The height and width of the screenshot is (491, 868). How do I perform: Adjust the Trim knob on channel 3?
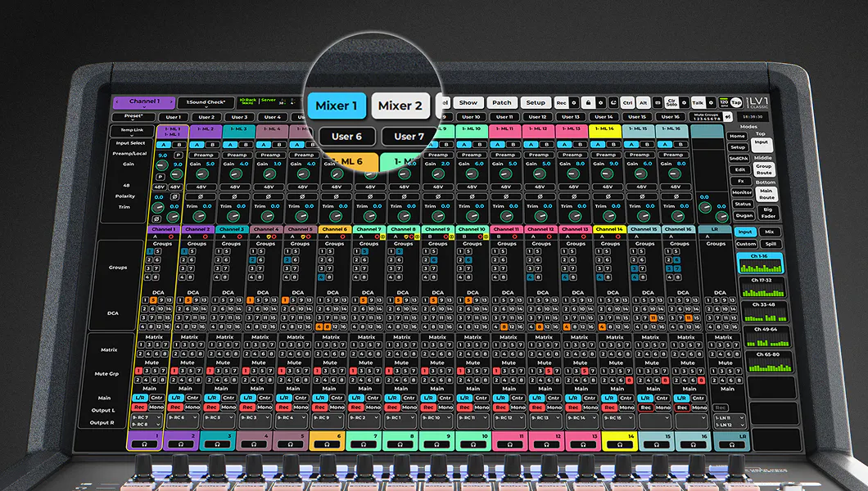[233, 216]
